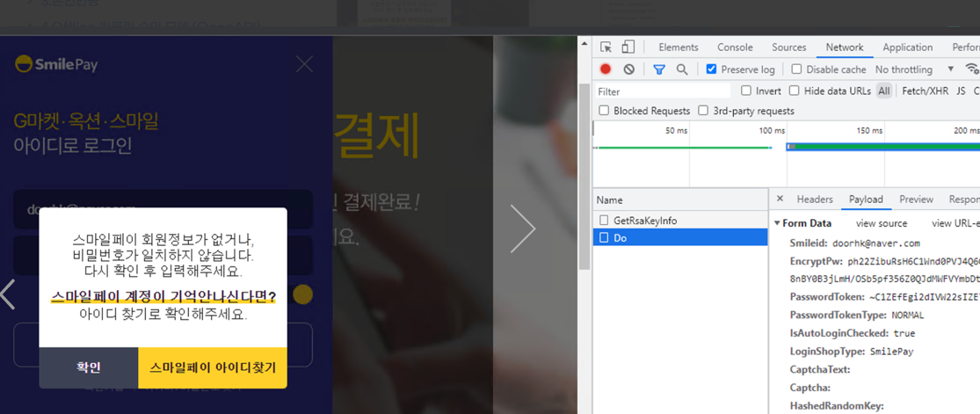This screenshot has height=414, width=980.
Task: Select the Do request row
Action: [680, 237]
